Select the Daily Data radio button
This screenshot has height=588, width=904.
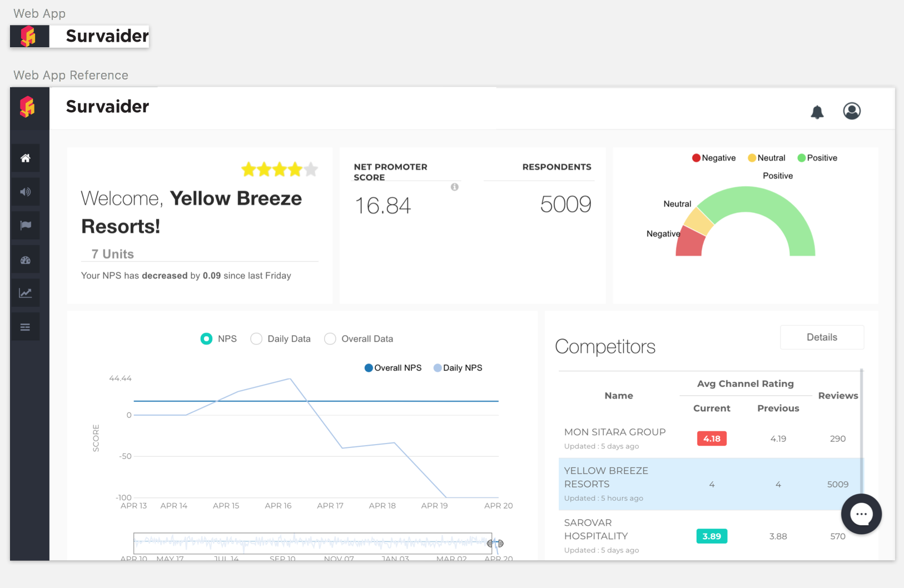point(256,338)
